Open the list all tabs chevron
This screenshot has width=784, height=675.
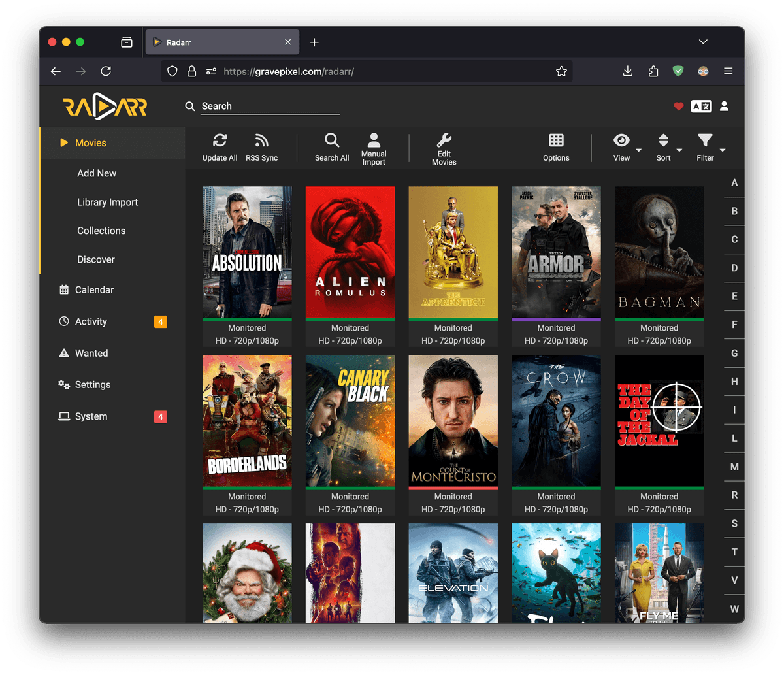(x=703, y=42)
